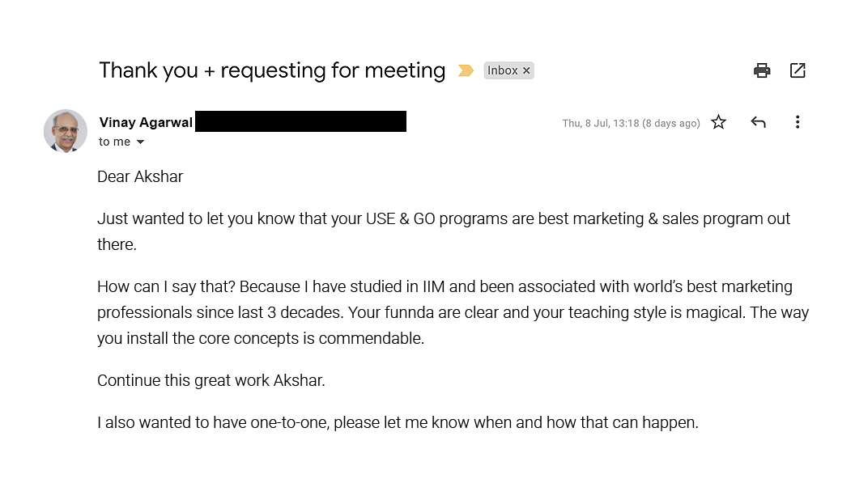
Task: Click the sender name Vinay Agarwal
Action: 146,122
